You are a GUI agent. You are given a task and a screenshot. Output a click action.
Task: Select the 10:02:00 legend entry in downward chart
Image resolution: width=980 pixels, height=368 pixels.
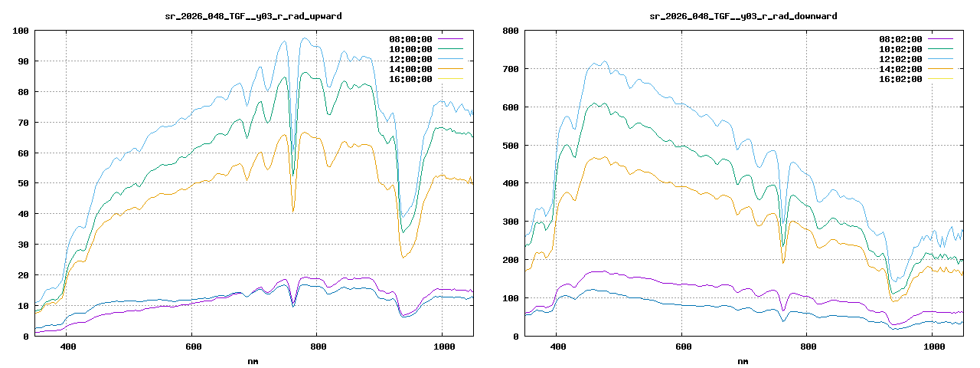[x=902, y=49]
